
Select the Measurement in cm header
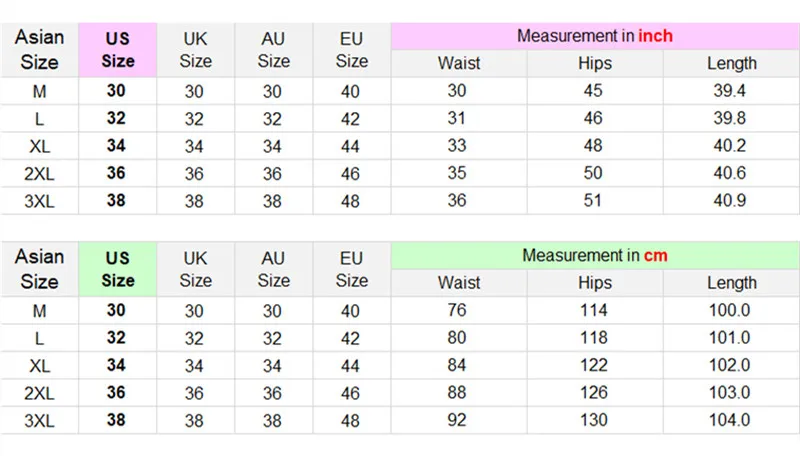pos(594,256)
